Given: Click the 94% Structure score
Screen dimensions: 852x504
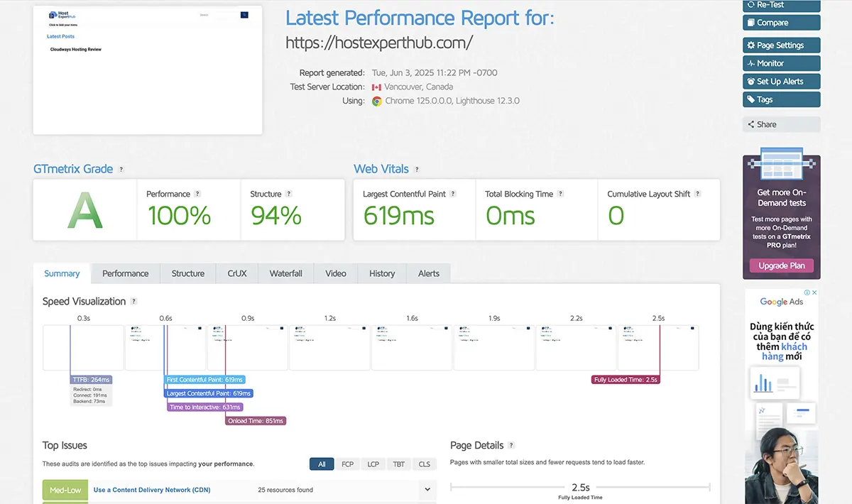Looking at the screenshot, I should [276, 216].
